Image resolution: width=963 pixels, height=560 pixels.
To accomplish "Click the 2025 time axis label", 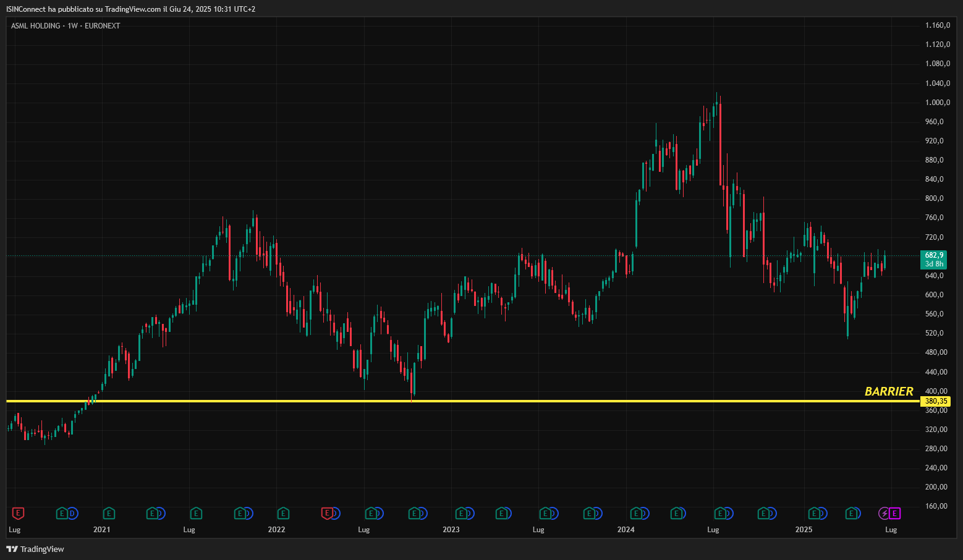I will coord(804,530).
